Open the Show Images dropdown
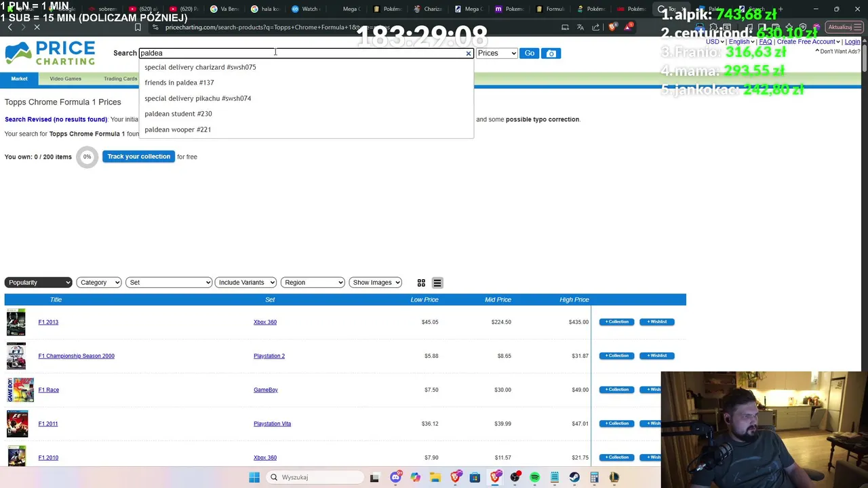Viewport: 868px width, 488px height. coord(375,283)
